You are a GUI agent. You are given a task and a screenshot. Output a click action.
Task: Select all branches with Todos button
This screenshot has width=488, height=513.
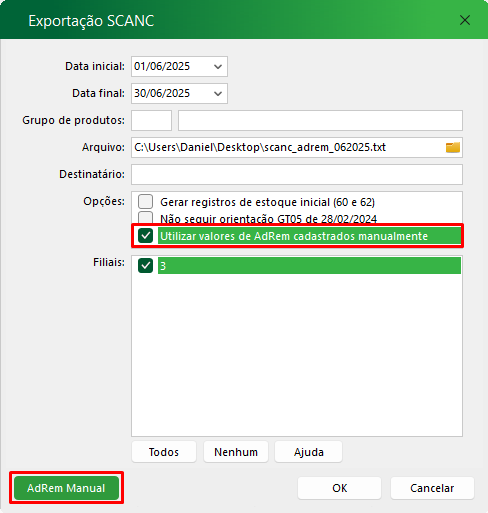pos(164,452)
